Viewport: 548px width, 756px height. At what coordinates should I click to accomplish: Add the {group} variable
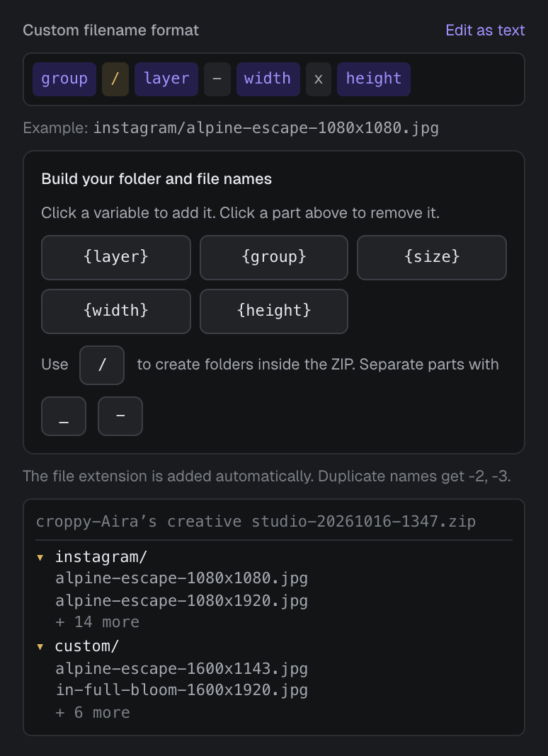pyautogui.click(x=274, y=258)
